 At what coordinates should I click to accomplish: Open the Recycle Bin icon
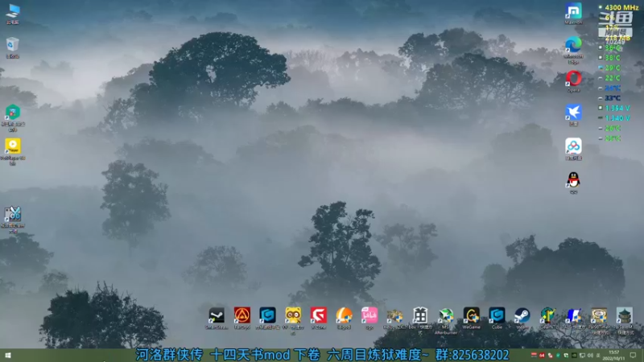tap(13, 47)
